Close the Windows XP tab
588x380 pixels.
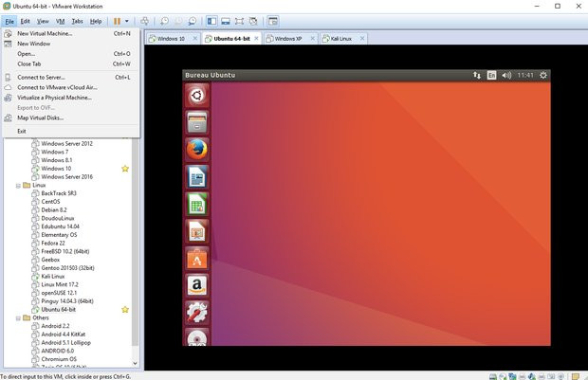tap(311, 39)
